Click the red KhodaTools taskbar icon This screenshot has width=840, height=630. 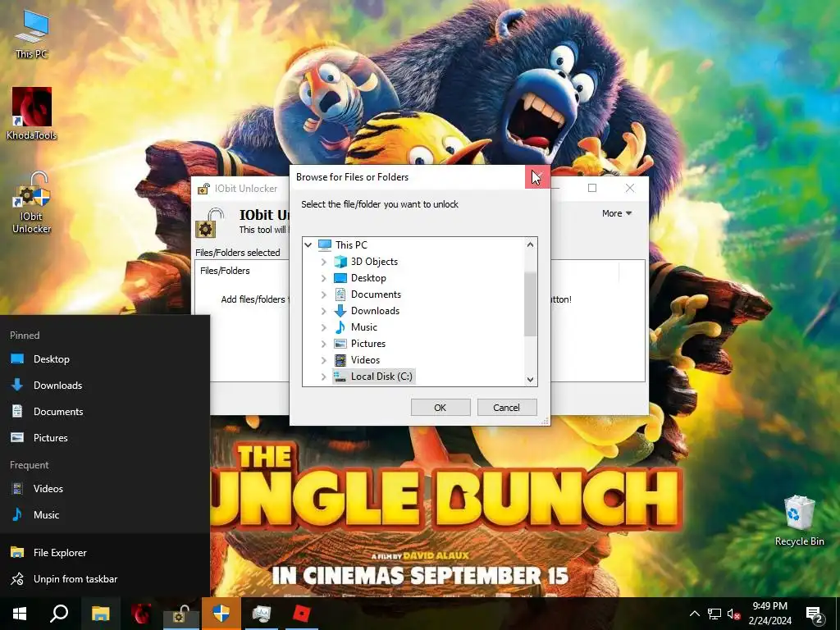(x=140, y=614)
